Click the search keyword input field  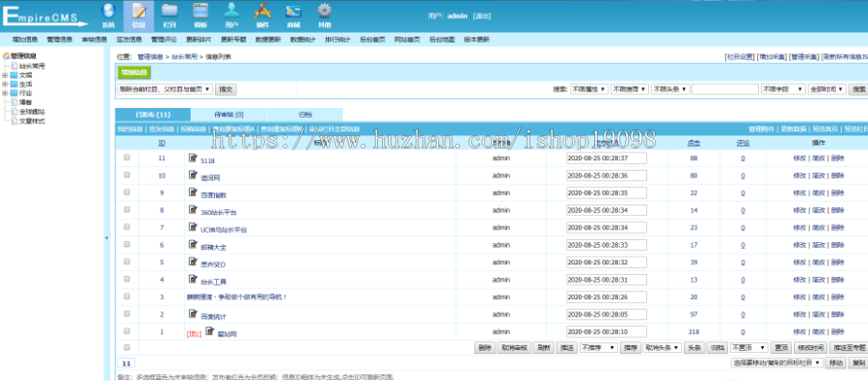pos(725,89)
